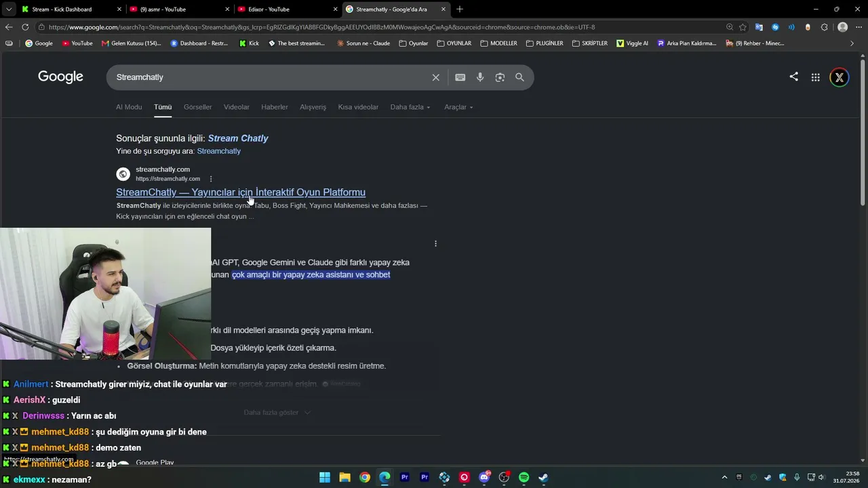The image size is (868, 488).
Task: Search instead for Streamchatly
Action: click(218, 151)
